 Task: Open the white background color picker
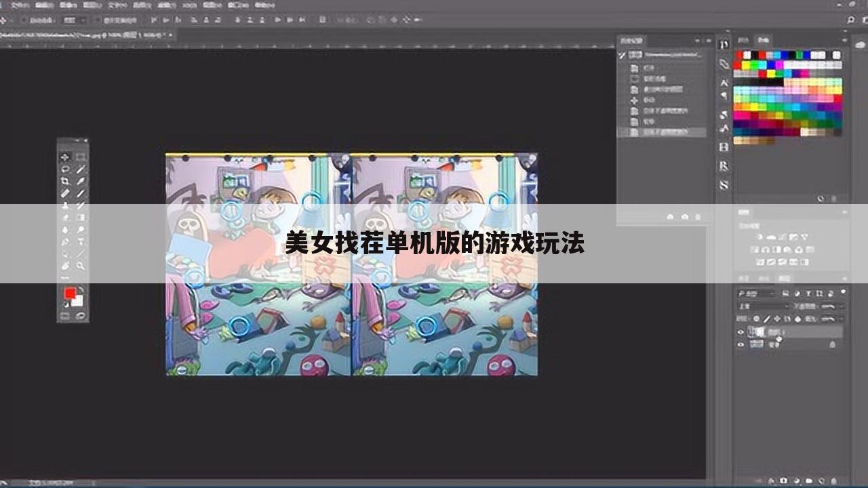pos(79,303)
